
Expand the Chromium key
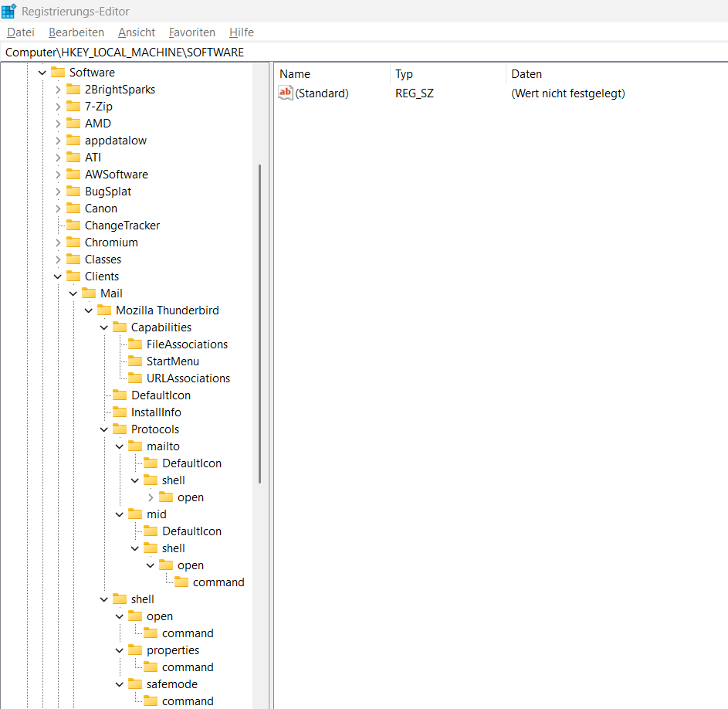tap(58, 243)
